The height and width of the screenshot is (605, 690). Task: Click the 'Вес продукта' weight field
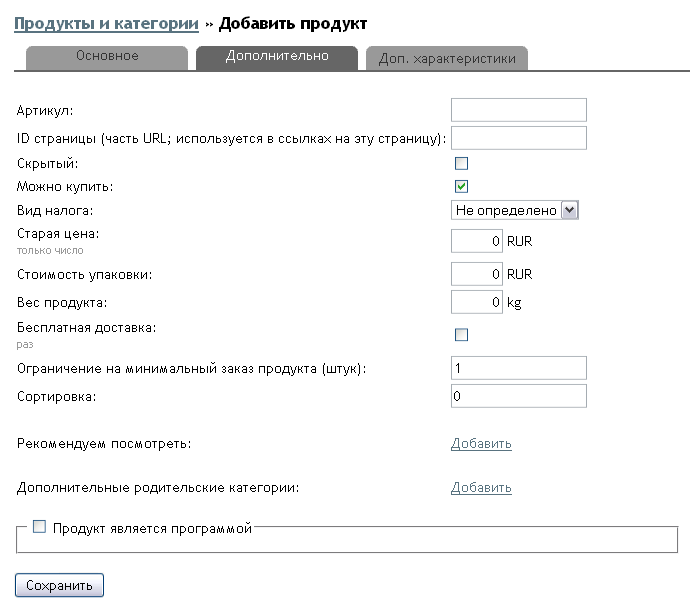[477, 301]
